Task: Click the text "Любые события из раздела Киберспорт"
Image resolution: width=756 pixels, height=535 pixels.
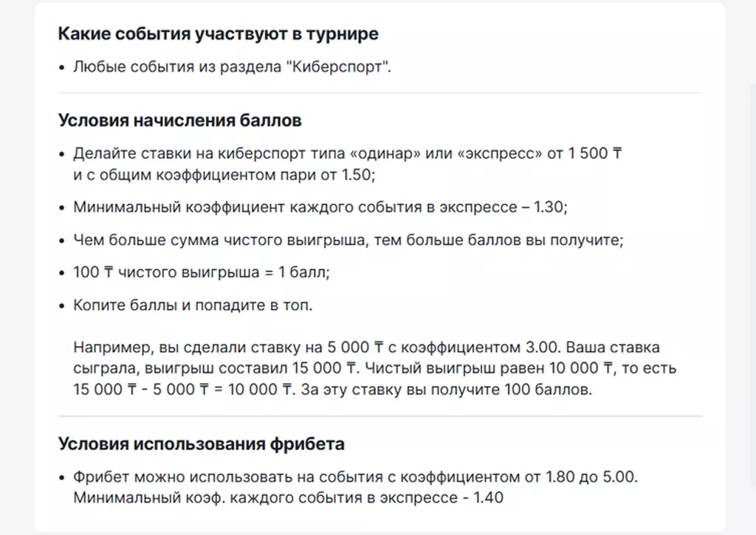Action: [232, 67]
